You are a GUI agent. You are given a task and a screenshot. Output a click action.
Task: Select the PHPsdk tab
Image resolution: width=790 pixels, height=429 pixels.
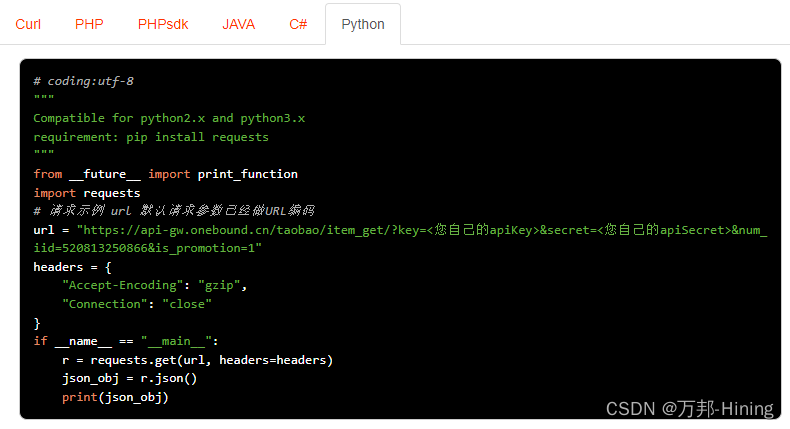(x=163, y=24)
